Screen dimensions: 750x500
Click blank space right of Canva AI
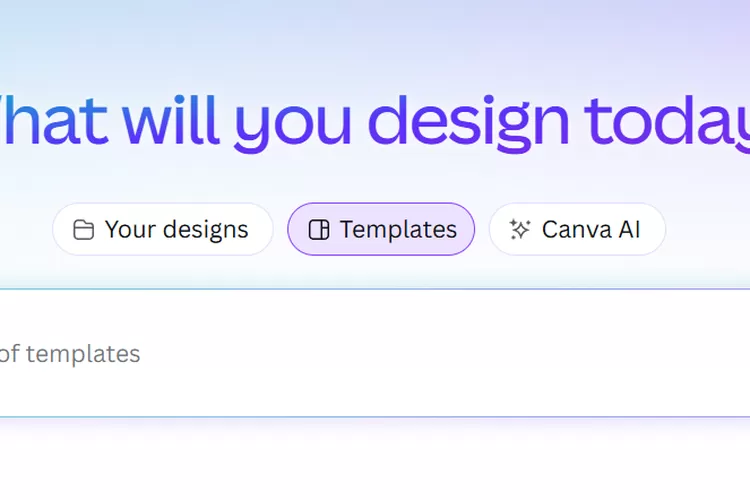click(710, 230)
